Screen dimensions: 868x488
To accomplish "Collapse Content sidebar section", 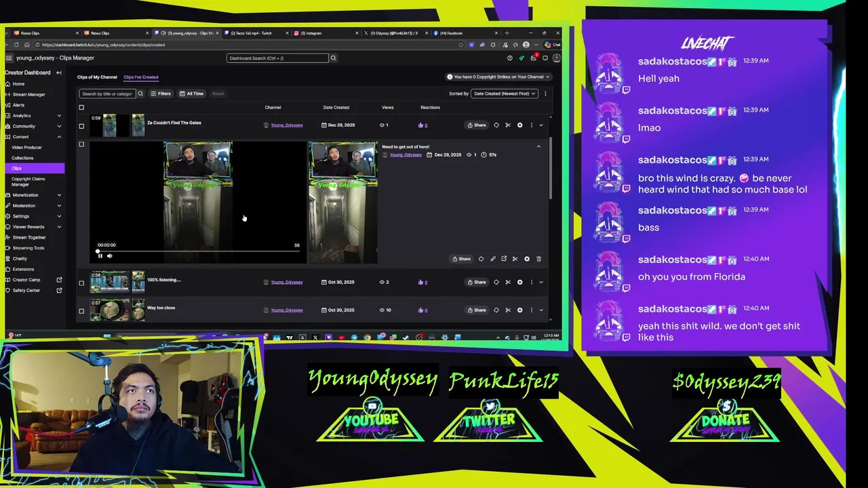I will [x=59, y=137].
